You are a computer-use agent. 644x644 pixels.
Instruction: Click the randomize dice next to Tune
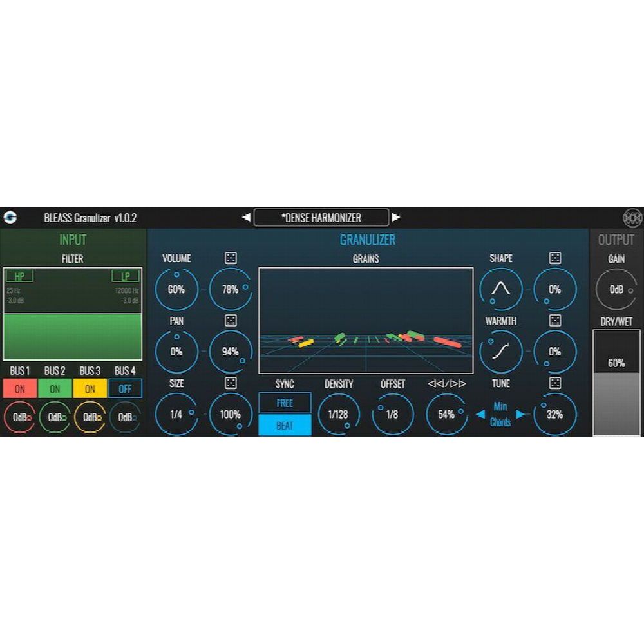(x=554, y=383)
